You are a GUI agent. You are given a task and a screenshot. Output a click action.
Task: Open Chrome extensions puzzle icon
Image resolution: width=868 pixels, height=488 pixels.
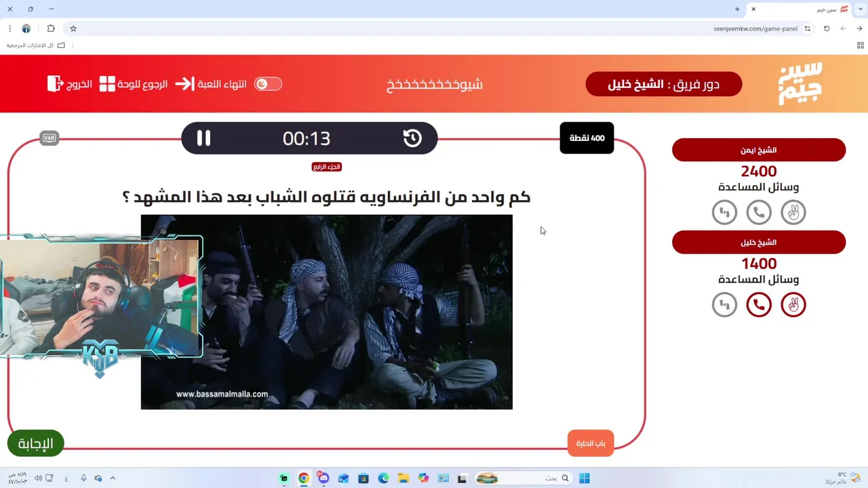coord(51,28)
